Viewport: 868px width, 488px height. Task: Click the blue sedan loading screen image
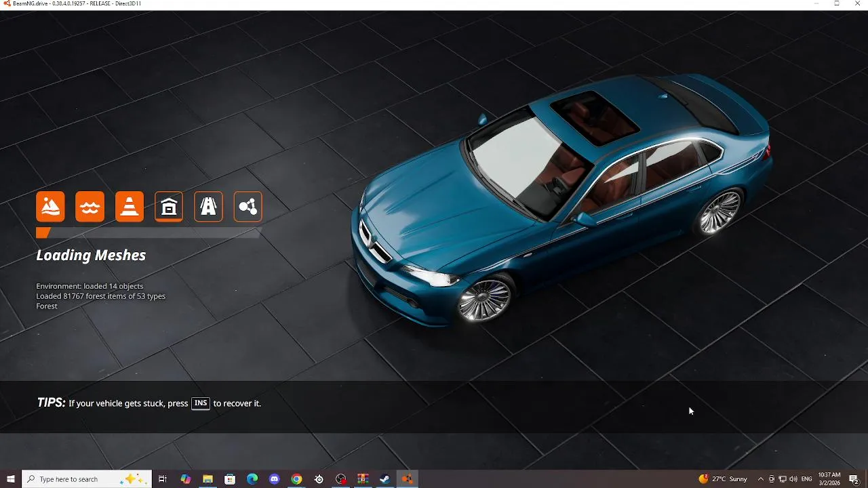[561, 201]
